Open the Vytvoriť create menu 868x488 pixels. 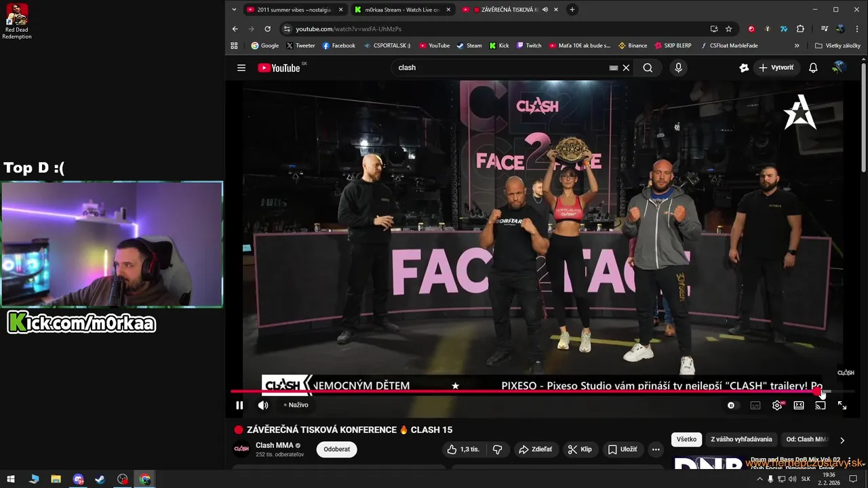point(776,68)
